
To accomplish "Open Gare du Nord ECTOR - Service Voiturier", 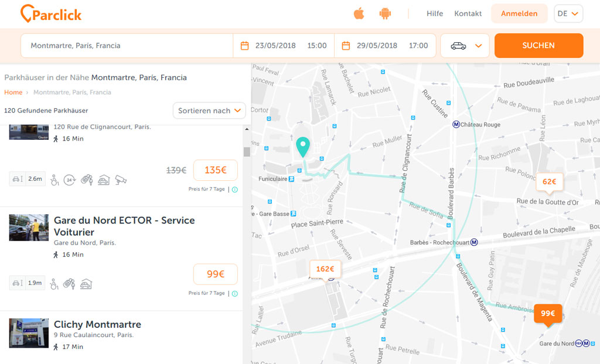I will pyautogui.click(x=124, y=226).
